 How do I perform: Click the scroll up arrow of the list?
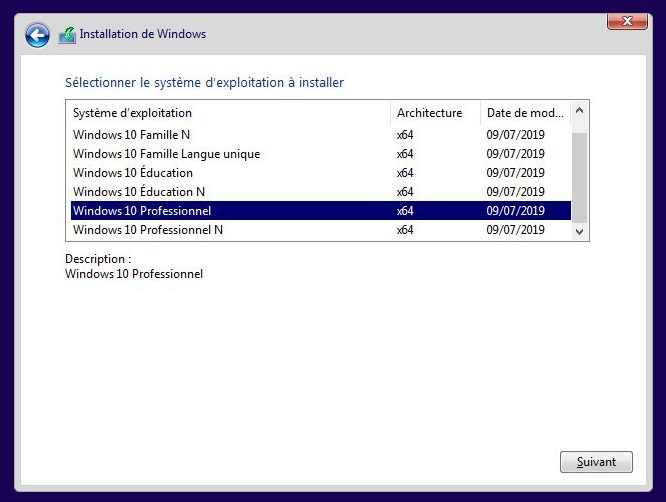(x=579, y=112)
